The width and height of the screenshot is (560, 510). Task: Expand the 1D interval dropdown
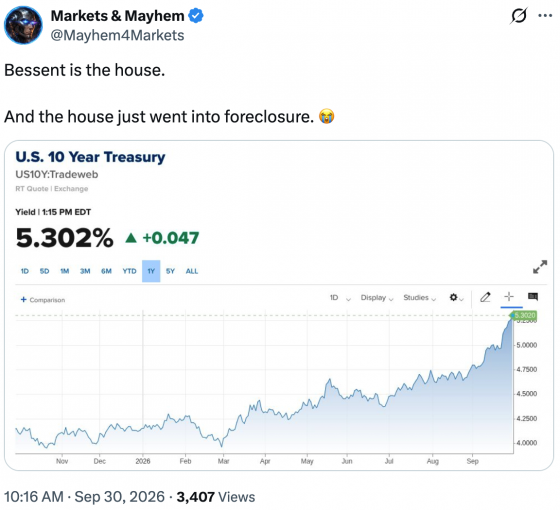click(x=340, y=298)
